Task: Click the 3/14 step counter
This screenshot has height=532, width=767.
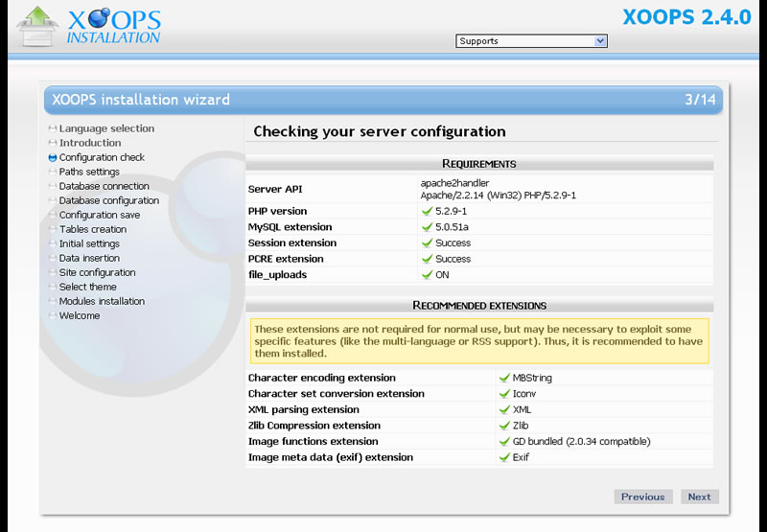Action: click(700, 100)
